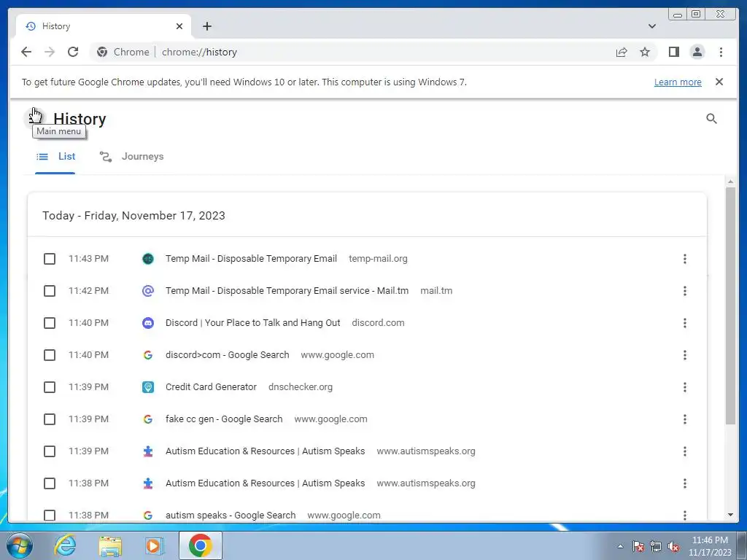Open the History main menu hamburger
The height and width of the screenshot is (560, 747).
point(34,118)
